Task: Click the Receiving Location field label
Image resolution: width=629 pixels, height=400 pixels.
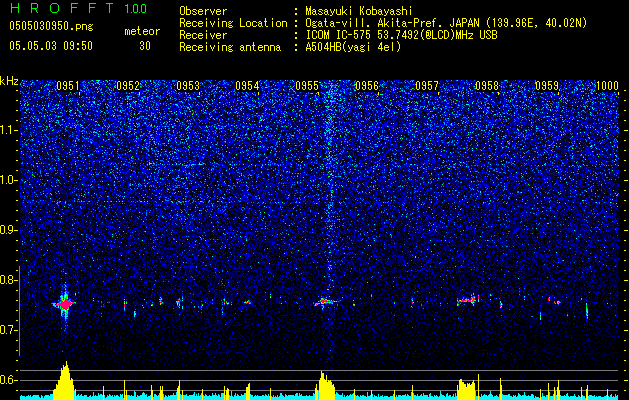Action: pyautogui.click(x=233, y=23)
